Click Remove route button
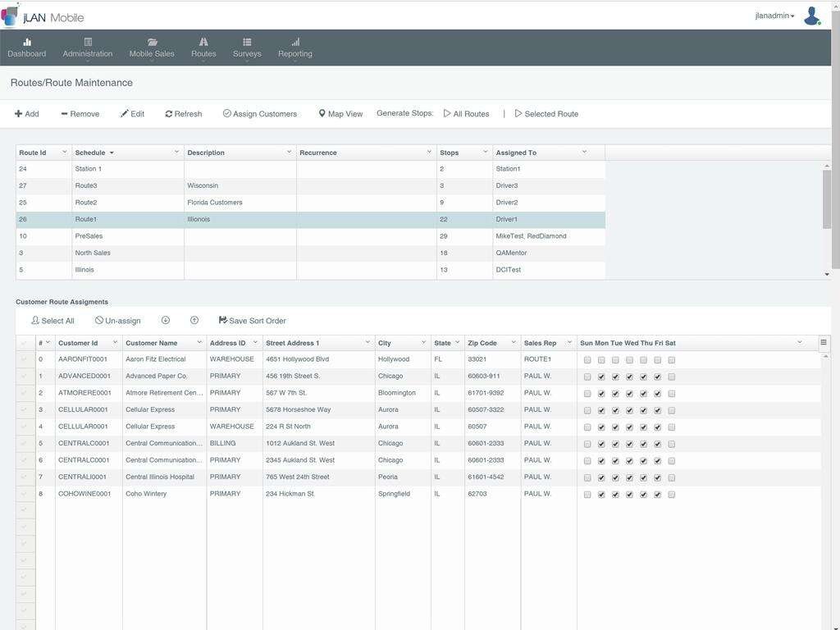 pos(80,113)
